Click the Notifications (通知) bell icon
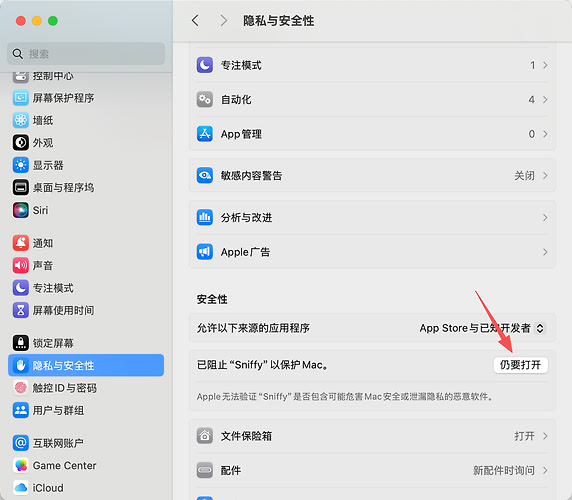Image resolution: width=572 pixels, height=500 pixels. tap(21, 243)
